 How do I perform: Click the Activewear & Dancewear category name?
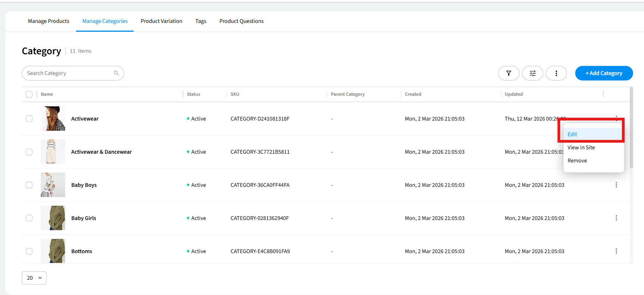(102, 152)
